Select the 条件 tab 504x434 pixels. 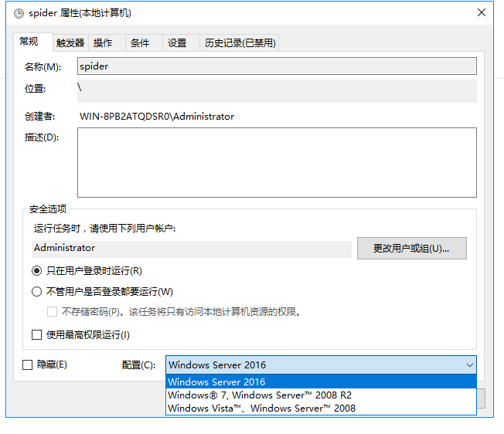tap(140, 43)
